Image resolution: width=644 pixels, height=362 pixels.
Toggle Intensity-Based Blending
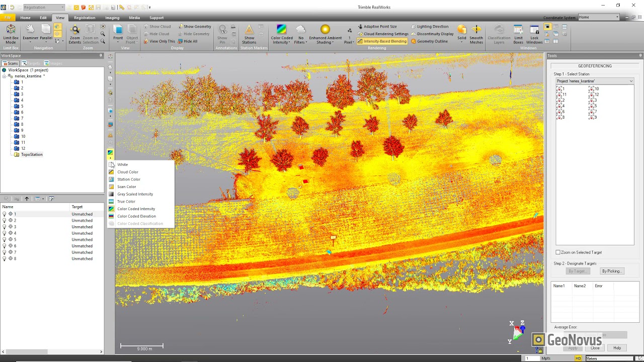(x=382, y=41)
